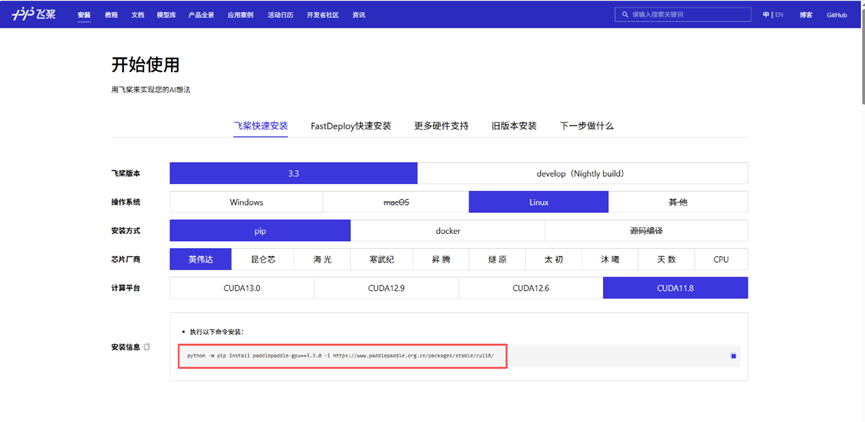Select 昇腾 chip vendor

pyautogui.click(x=441, y=259)
